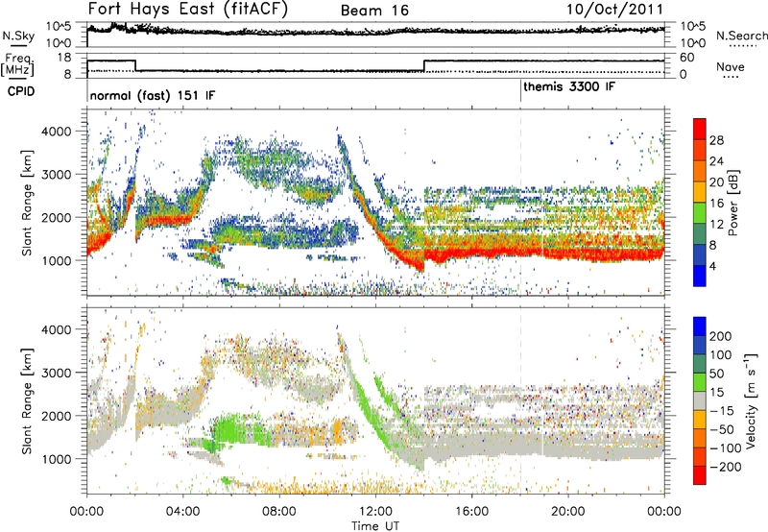Click the '12:00' time tick label
The image size is (768, 532).
click(375, 512)
